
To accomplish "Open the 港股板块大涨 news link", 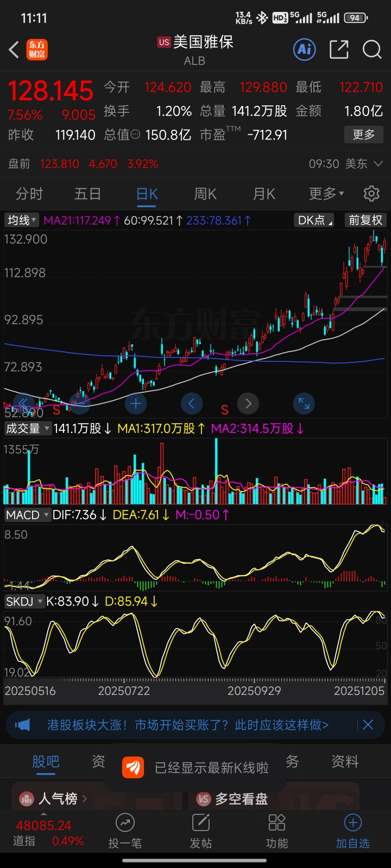I will (188, 725).
